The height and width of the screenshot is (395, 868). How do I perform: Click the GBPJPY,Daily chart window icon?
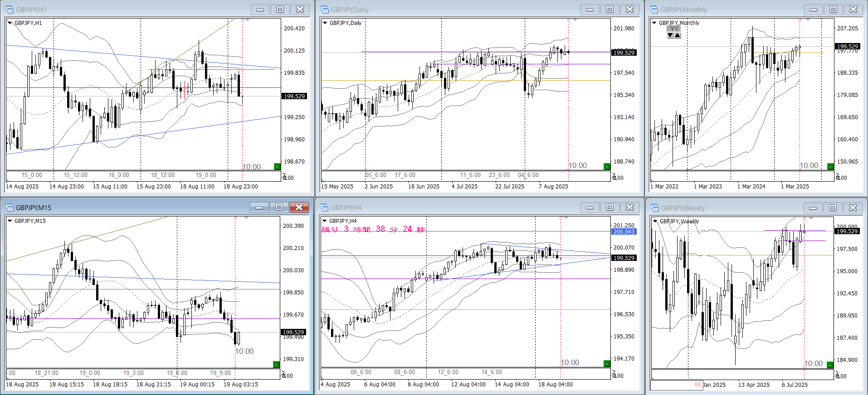point(324,10)
